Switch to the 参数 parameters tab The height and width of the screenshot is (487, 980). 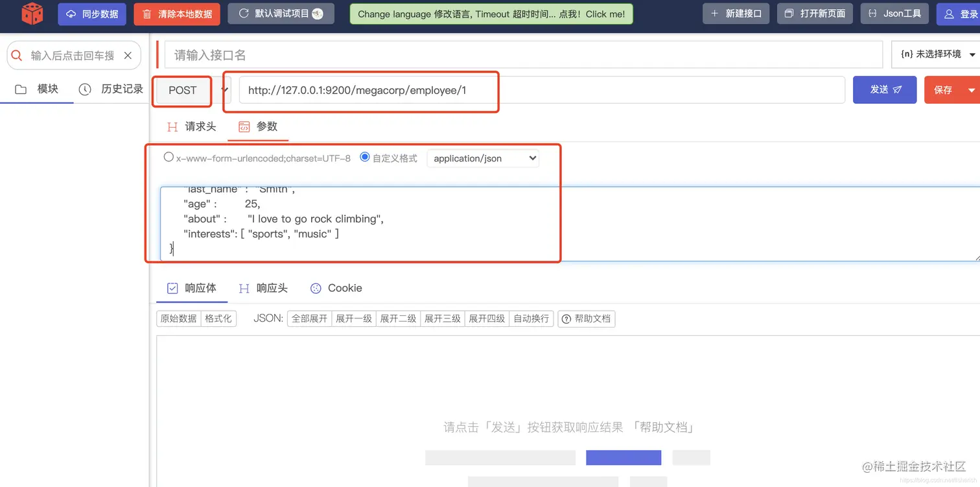click(258, 126)
